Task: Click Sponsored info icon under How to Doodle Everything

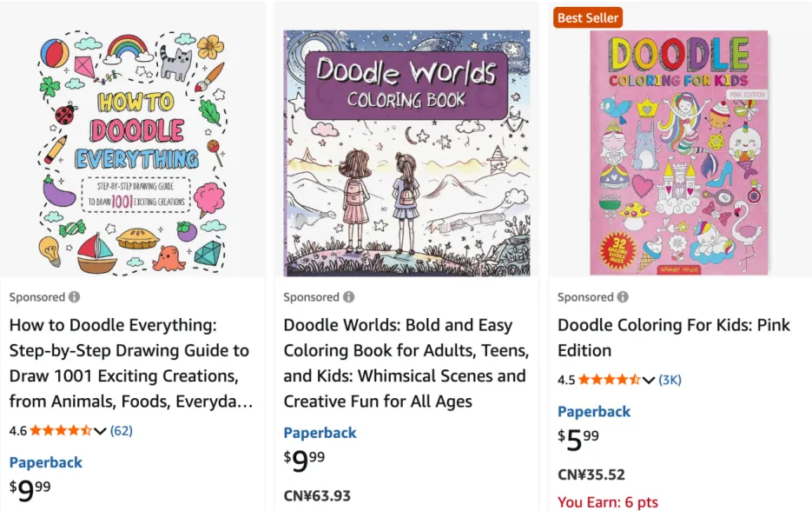Action: tap(75, 297)
